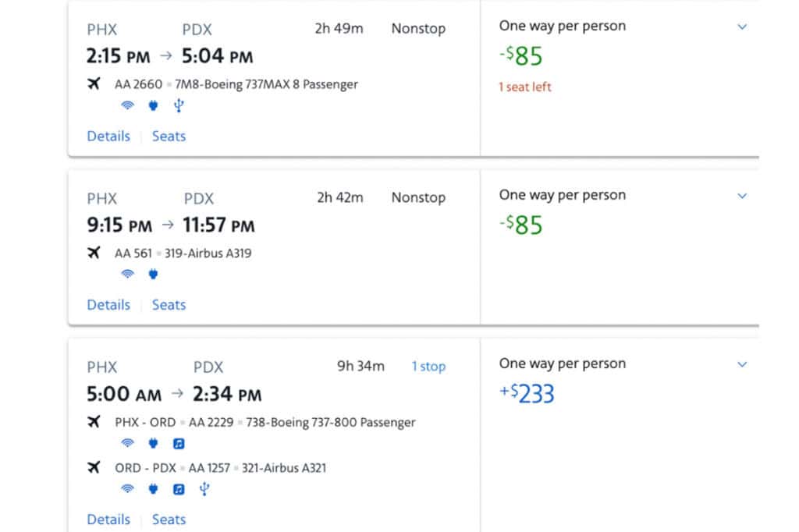The width and height of the screenshot is (799, 532).
Task: Click Seats for the 2:15 PM nonstop flight
Action: tap(169, 136)
